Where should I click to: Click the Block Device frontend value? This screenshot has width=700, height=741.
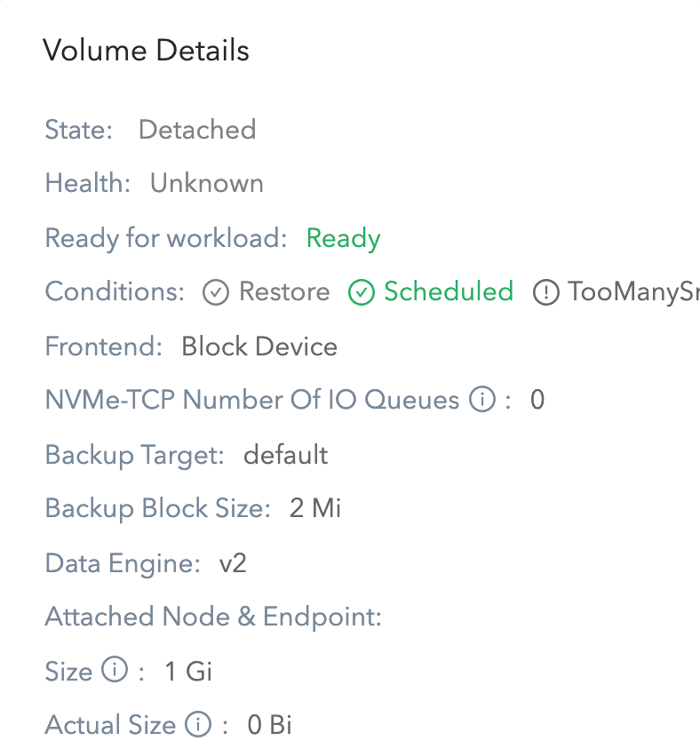pyautogui.click(x=259, y=347)
